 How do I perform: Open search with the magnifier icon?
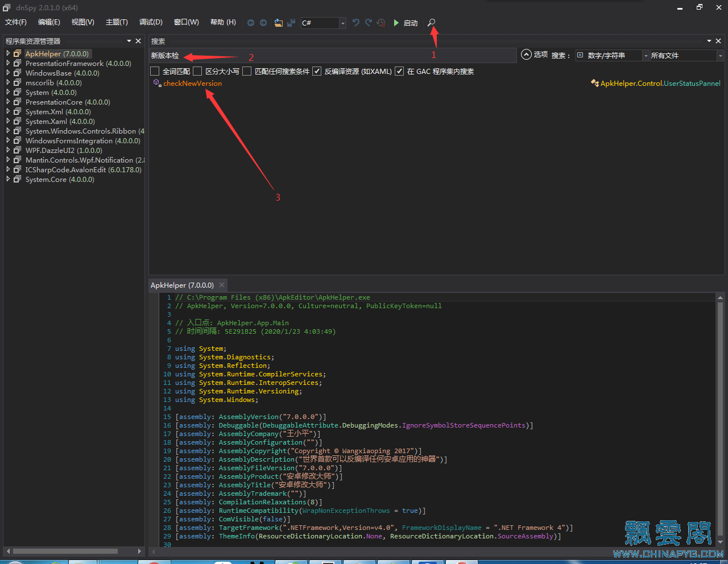tap(432, 23)
